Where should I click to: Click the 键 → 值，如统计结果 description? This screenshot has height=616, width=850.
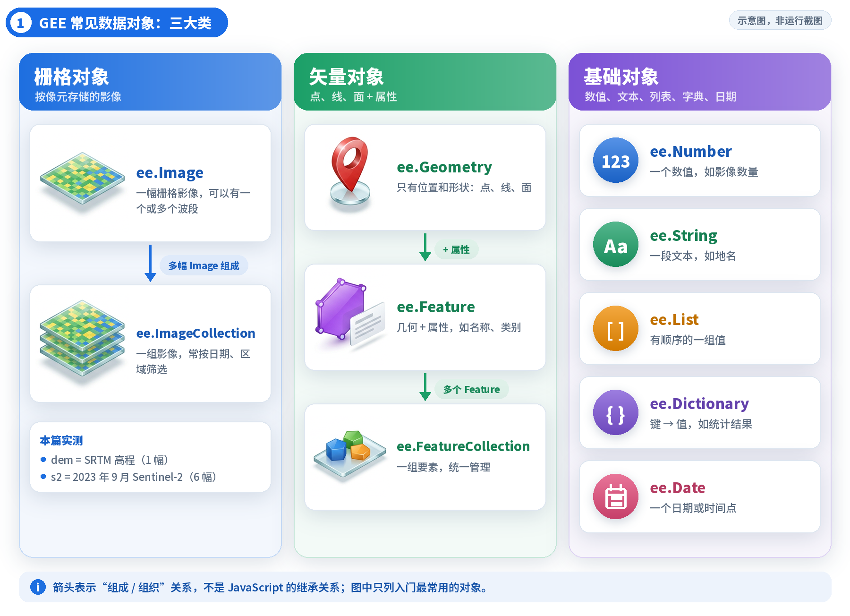701,424
